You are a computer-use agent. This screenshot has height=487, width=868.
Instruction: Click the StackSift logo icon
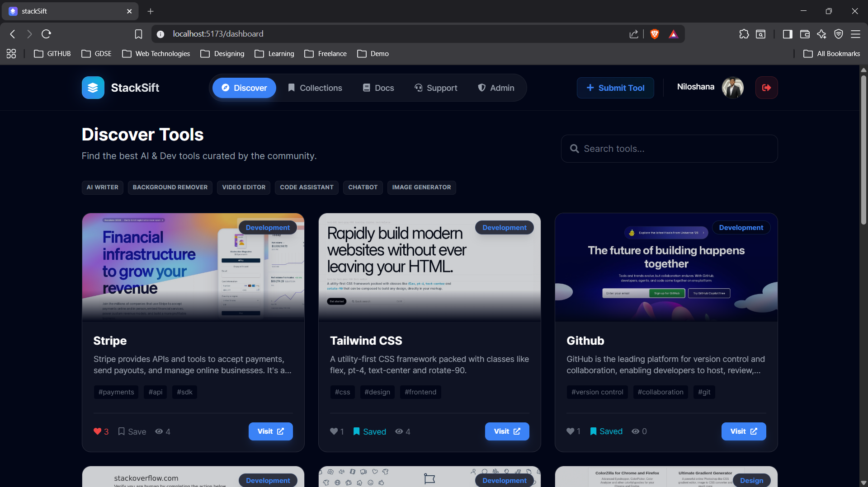93,88
